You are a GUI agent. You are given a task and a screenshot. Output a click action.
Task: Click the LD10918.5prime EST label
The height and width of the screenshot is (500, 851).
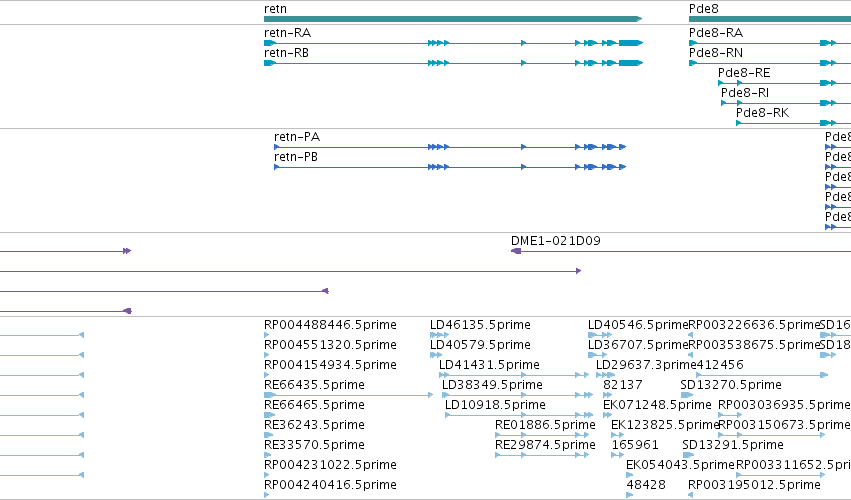[x=495, y=405]
